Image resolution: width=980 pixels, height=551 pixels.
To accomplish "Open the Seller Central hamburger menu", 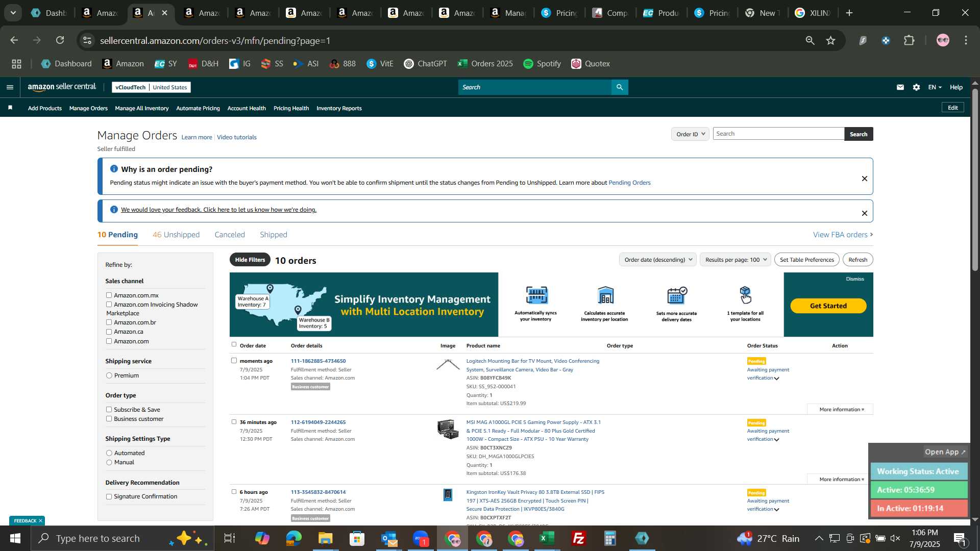I will pos(10,87).
